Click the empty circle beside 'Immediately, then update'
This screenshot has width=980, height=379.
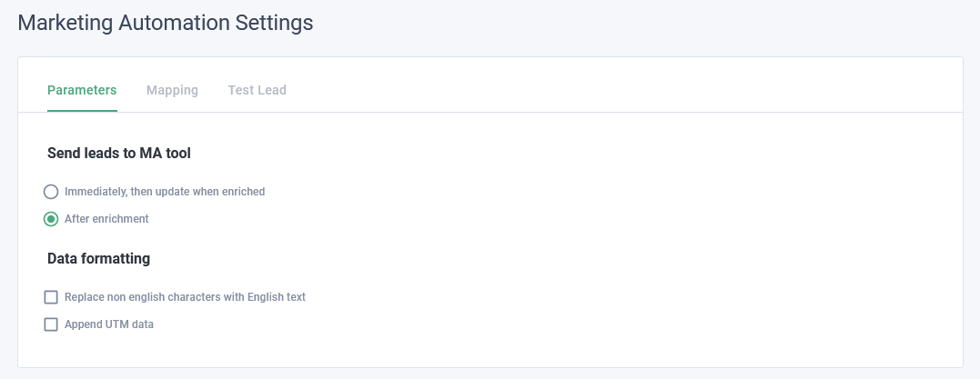point(51,192)
